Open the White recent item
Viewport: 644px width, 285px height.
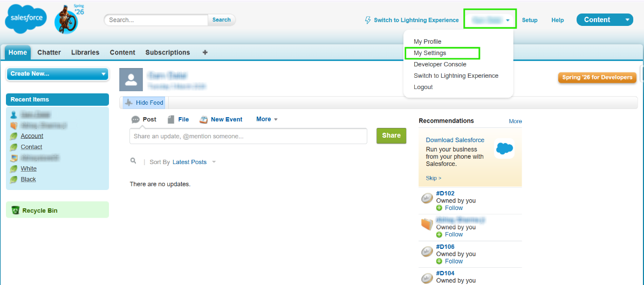29,169
